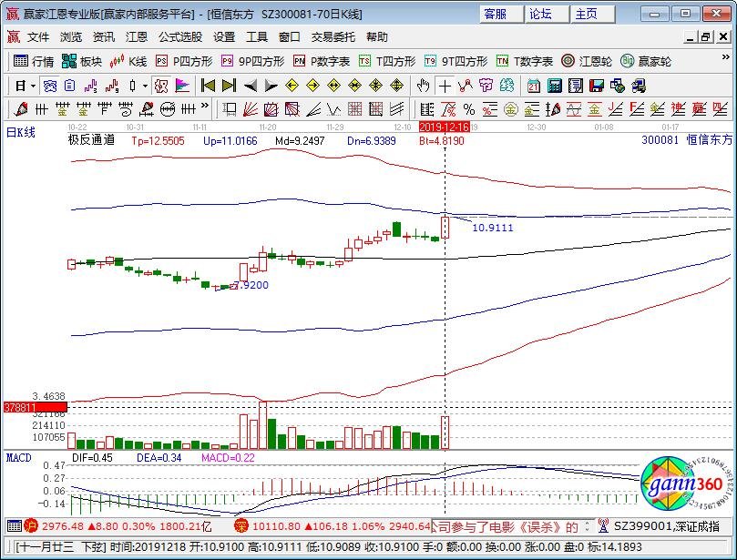Select the red fan lines tool
Screen dimensions: 737x560
coord(250,109)
